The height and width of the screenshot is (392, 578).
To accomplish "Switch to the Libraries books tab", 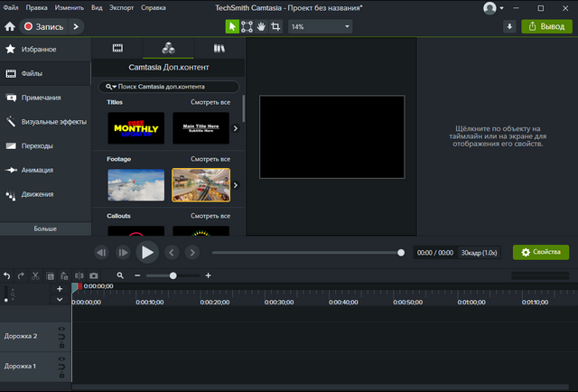I will (219, 47).
